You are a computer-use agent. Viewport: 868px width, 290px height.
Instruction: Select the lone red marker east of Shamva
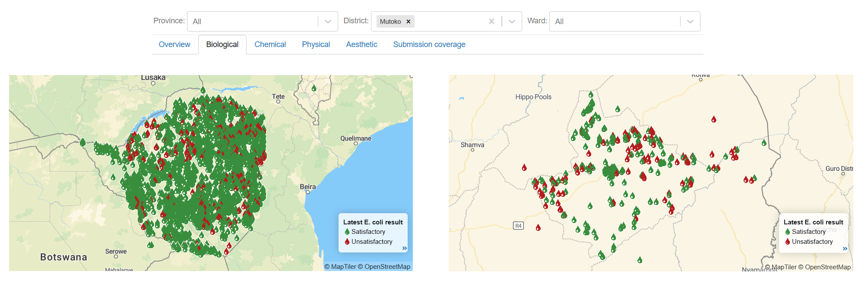[524, 167]
